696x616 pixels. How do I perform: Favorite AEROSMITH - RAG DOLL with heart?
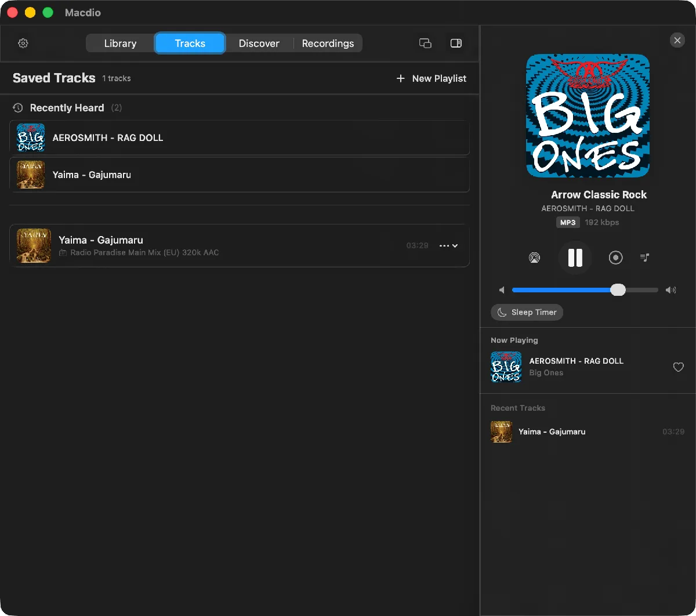coord(678,367)
